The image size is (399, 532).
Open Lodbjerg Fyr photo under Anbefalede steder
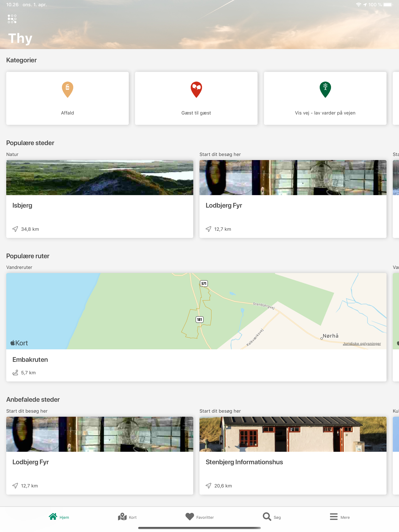coord(100,434)
